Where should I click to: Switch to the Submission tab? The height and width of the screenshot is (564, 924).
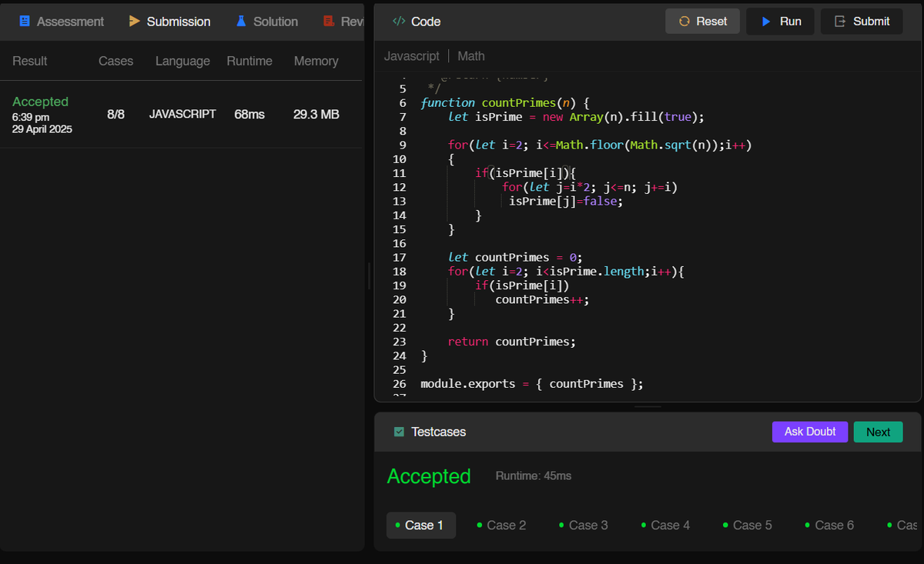[x=169, y=22]
